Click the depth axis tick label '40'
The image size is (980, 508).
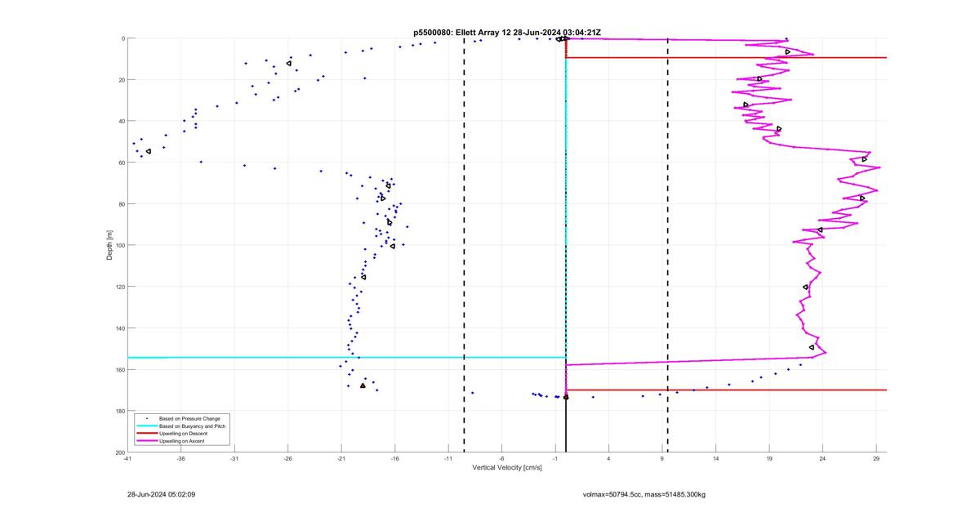point(121,121)
